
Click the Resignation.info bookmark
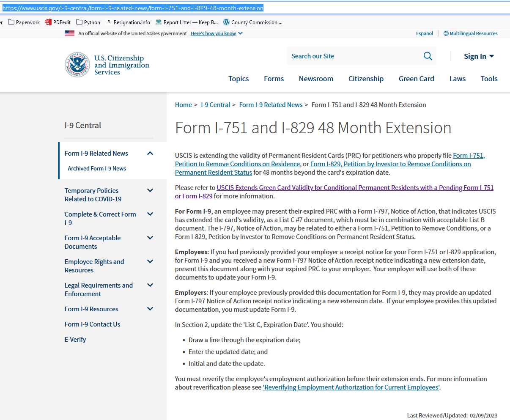(128, 22)
